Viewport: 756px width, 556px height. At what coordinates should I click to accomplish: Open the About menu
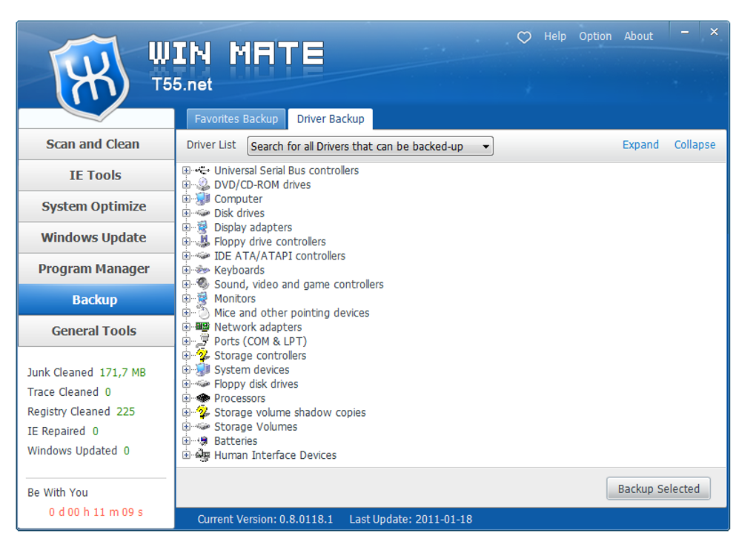pos(638,36)
